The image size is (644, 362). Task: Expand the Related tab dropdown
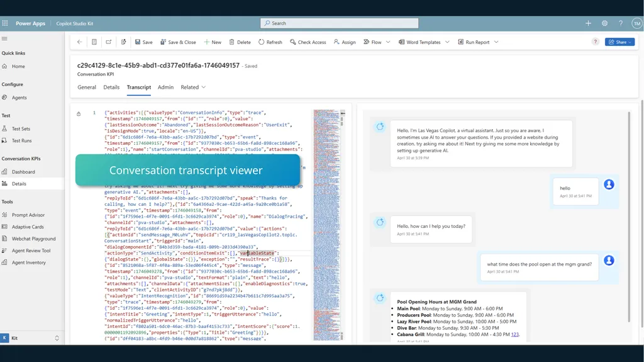(x=193, y=88)
